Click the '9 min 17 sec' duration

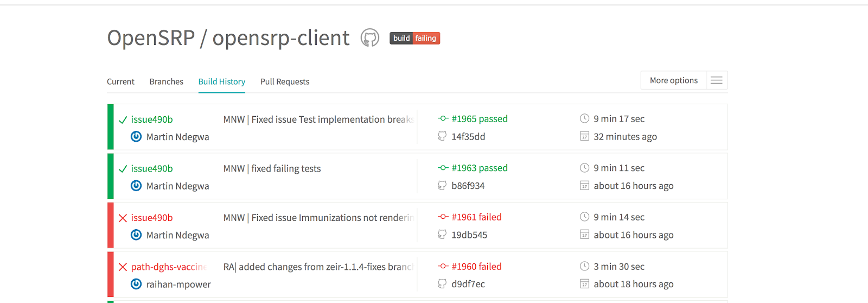(619, 118)
